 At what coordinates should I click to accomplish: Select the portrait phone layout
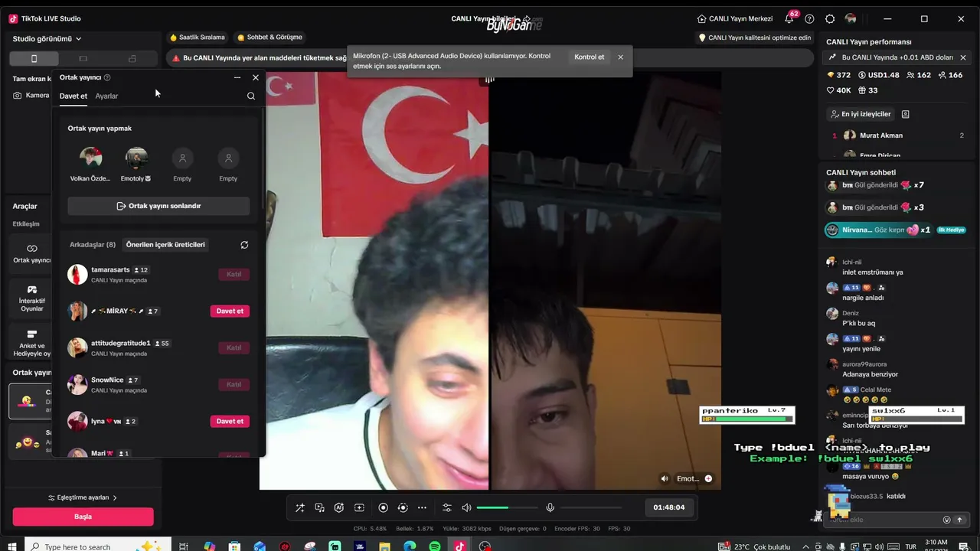pos(34,59)
